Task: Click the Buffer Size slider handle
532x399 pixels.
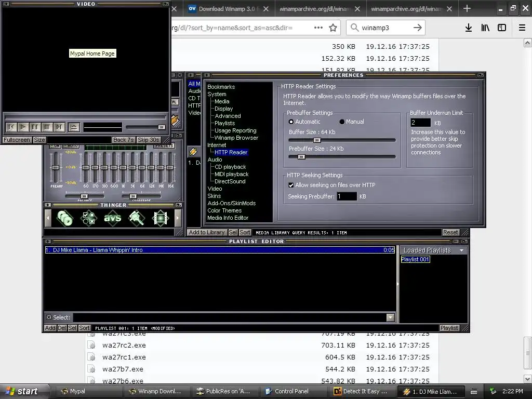Action: (x=316, y=140)
